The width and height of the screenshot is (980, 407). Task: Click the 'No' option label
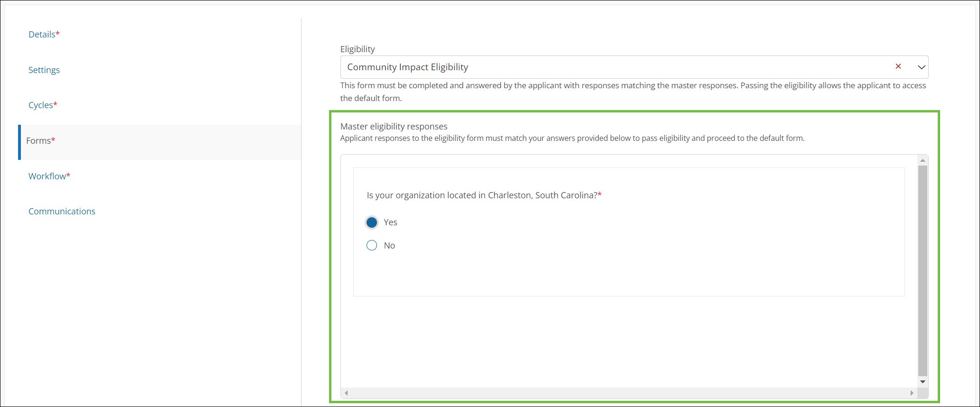pyautogui.click(x=389, y=245)
